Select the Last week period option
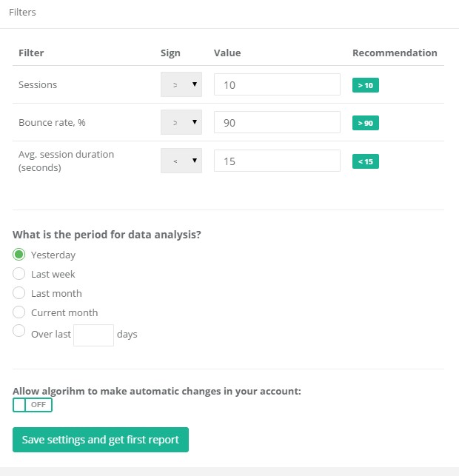 (19, 273)
